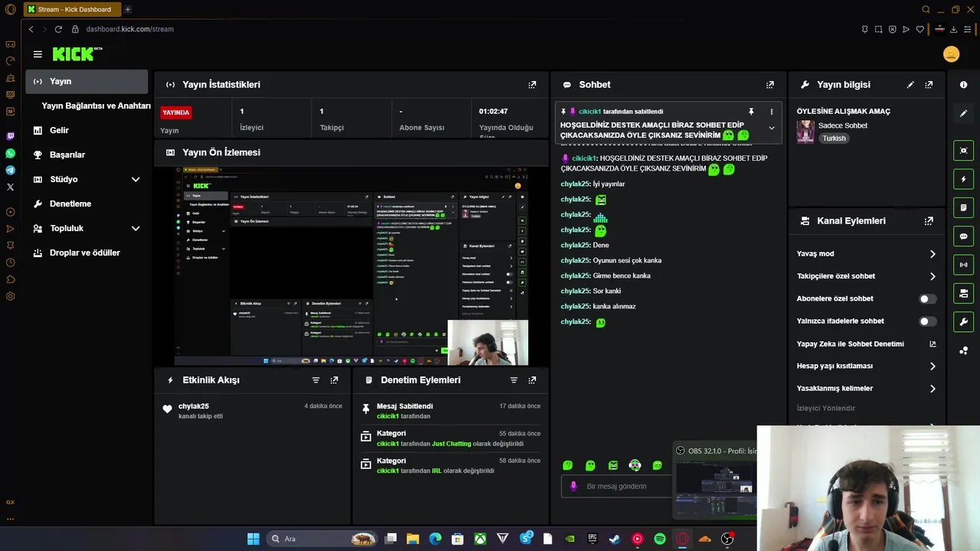
Task: Open Telegram in the Opera sidebar
Action: point(10,170)
